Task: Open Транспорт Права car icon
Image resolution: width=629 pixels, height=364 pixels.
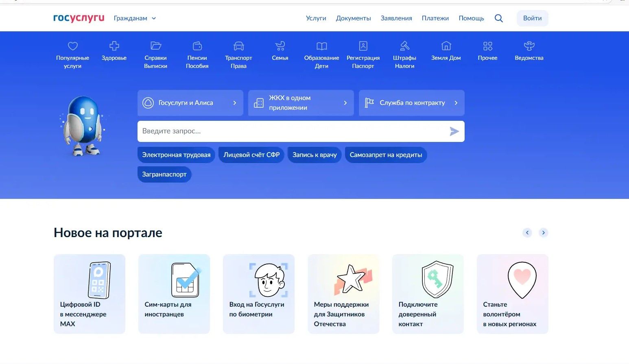Action: point(239,46)
